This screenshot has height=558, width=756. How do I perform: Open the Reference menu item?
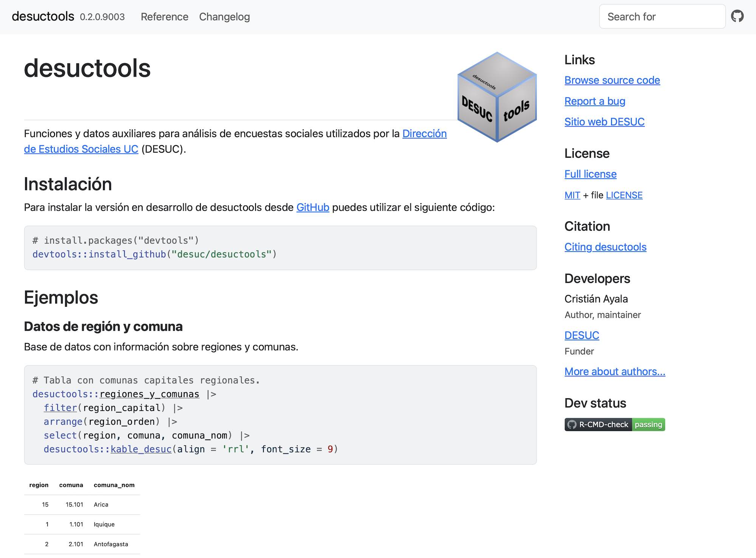[164, 17]
